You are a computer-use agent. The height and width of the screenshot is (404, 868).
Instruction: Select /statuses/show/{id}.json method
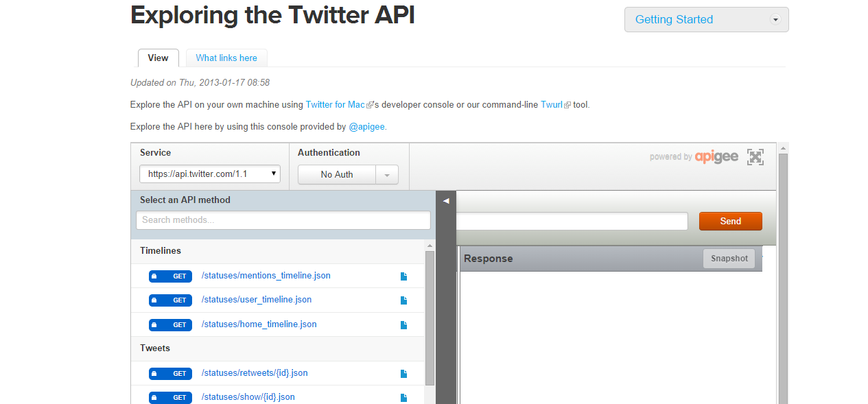coord(248,397)
